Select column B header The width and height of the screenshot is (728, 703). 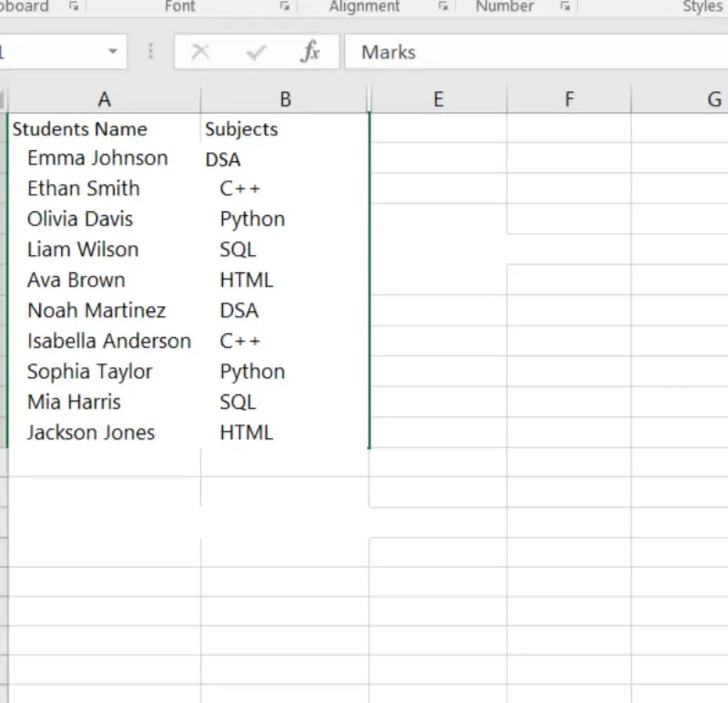[x=285, y=99]
